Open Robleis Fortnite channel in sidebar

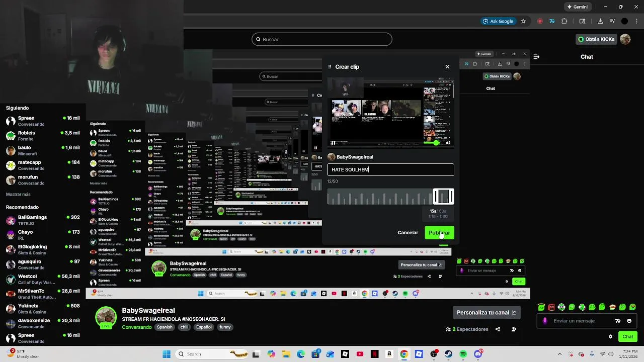point(43,136)
